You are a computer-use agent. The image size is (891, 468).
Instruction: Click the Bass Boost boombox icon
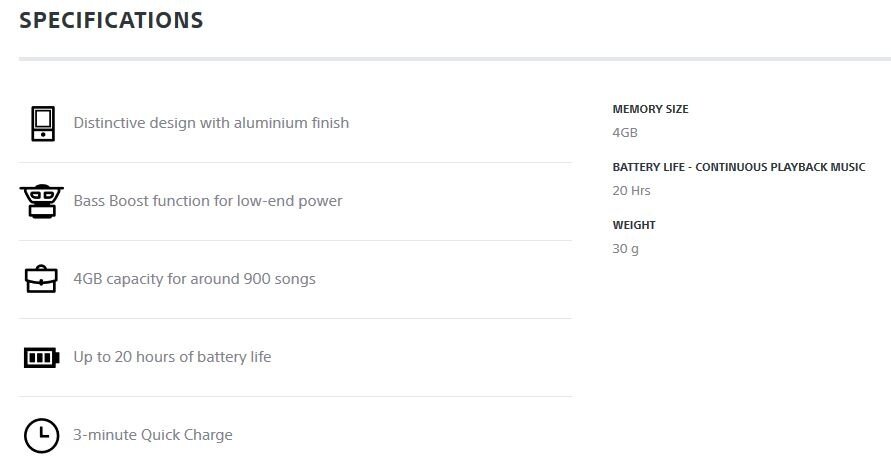[41, 201]
